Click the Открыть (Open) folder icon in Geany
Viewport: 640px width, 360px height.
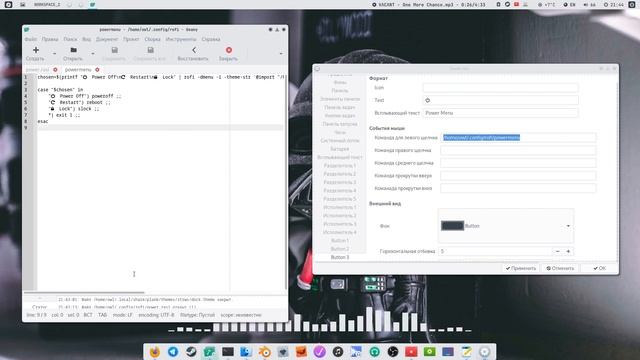point(73,50)
